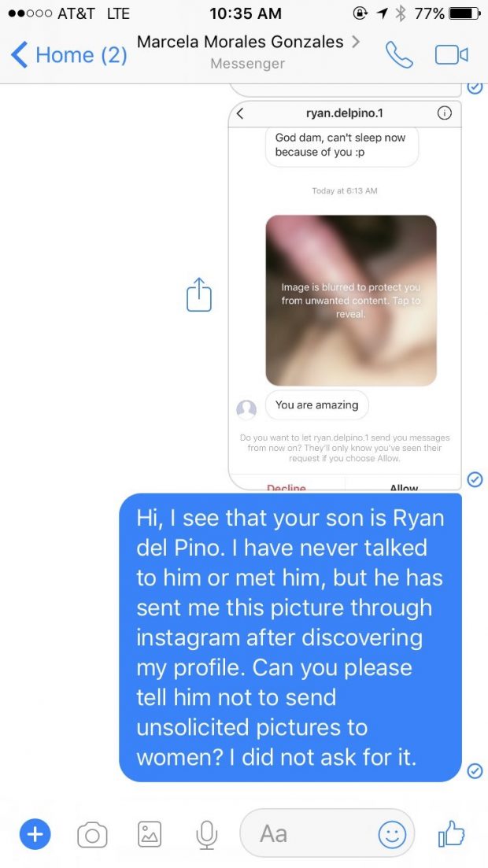Viewport: 488px width, 868px height.
Task: Open the shared Instagram screenshot image
Action: [x=345, y=295]
